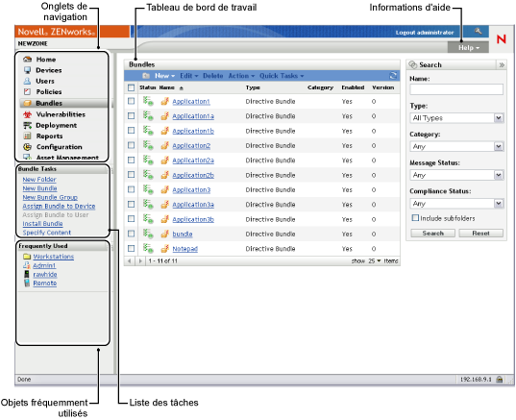Click the red Novell N logo
516x420 pixels.
[502, 39]
